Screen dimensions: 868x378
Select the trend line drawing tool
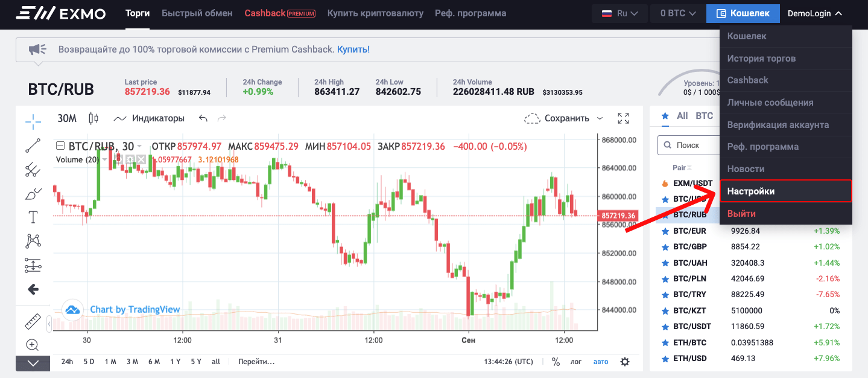33,146
